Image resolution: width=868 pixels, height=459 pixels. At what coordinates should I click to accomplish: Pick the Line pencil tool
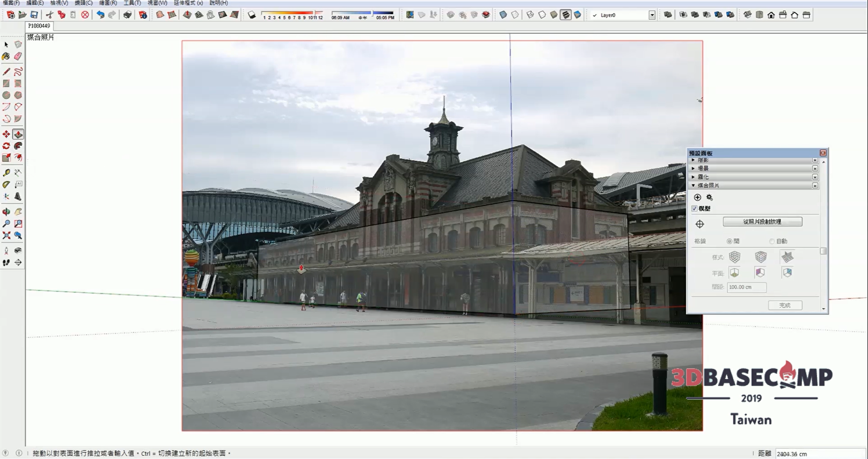pos(6,71)
